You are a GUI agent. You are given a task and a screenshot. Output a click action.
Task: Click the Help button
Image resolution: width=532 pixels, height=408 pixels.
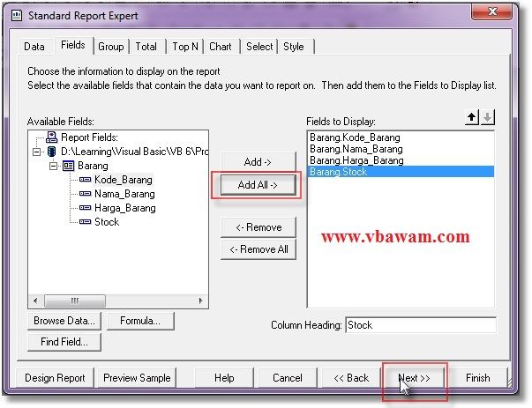click(224, 378)
